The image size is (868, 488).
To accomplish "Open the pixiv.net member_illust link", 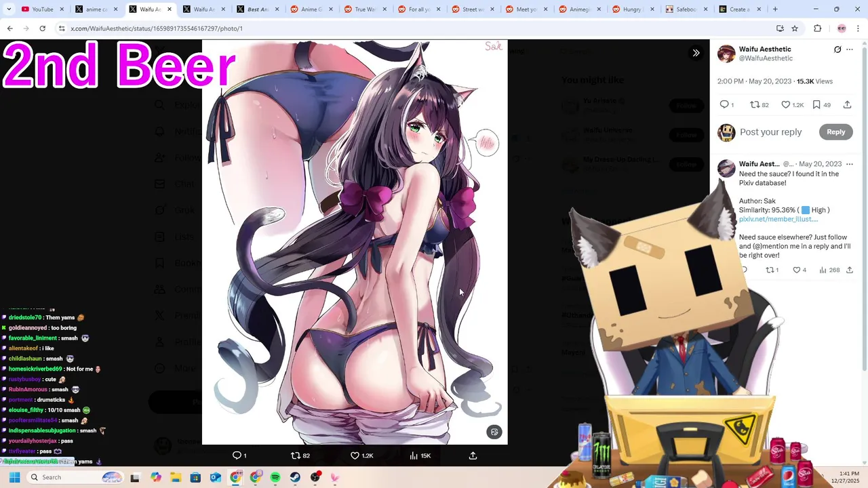I will (778, 219).
